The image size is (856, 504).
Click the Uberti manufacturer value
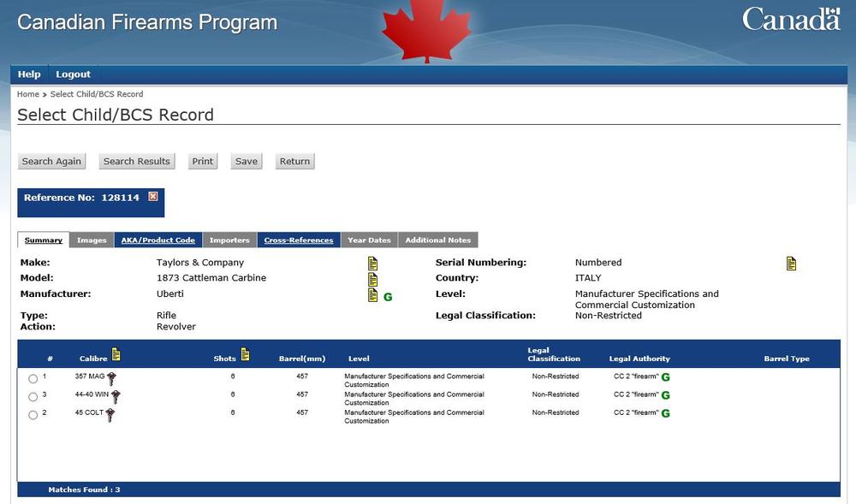[x=169, y=294]
